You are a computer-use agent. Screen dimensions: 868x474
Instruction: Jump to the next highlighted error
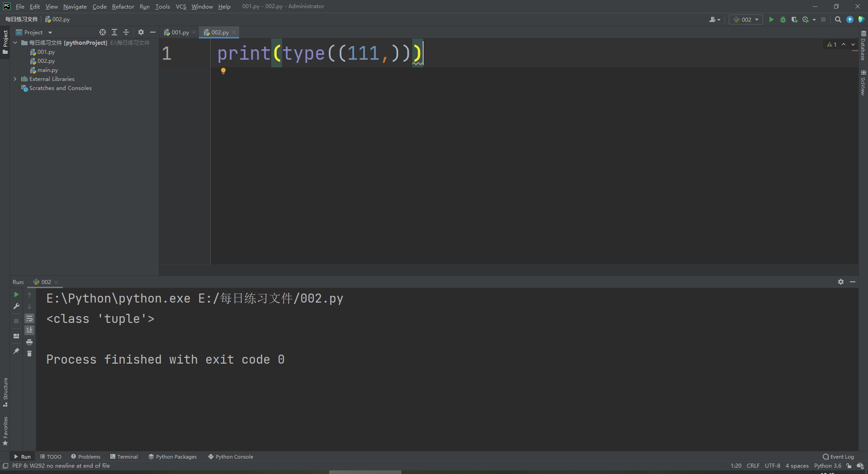pos(853,44)
